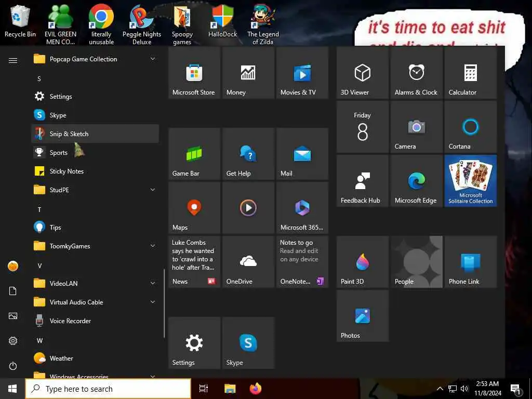Open the Game Bar tile
This screenshot has height=399, width=532.
(194, 154)
